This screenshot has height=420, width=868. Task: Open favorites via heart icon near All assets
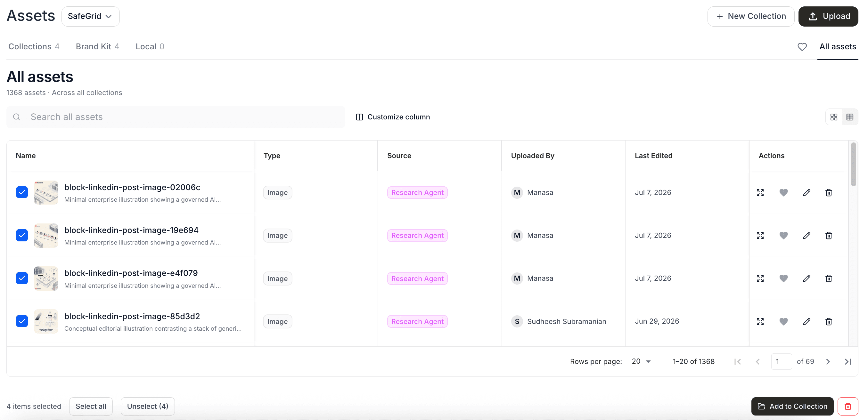[802, 46]
